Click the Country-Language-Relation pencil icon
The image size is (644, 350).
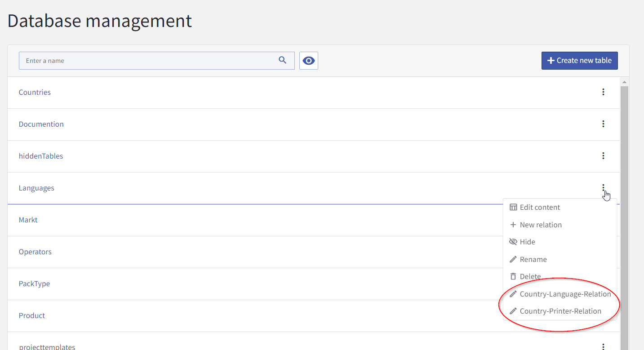(x=513, y=294)
